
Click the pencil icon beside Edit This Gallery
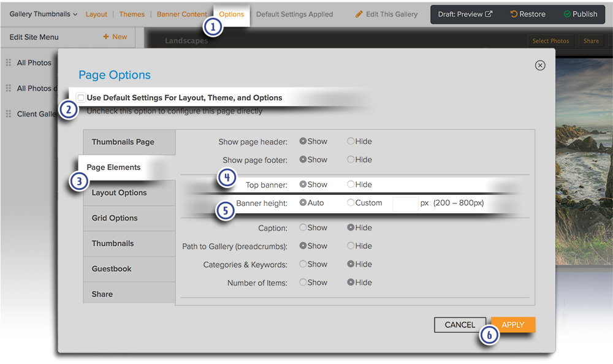point(359,15)
